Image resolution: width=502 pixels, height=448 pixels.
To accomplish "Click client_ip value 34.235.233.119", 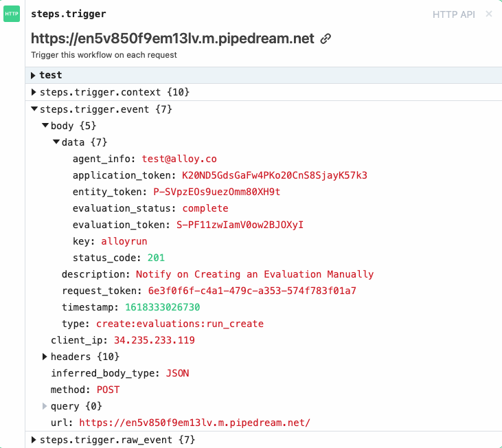I will [x=155, y=340].
